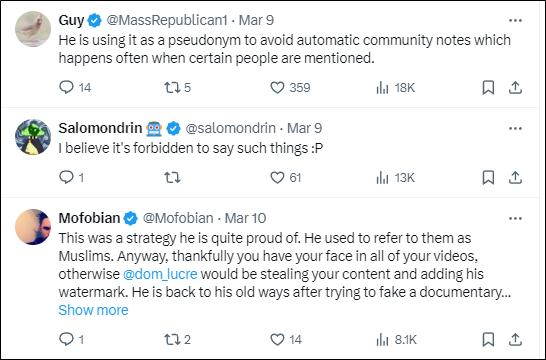Expand Mofobian's tweet with Show more
546x360 pixels.
tap(93, 310)
